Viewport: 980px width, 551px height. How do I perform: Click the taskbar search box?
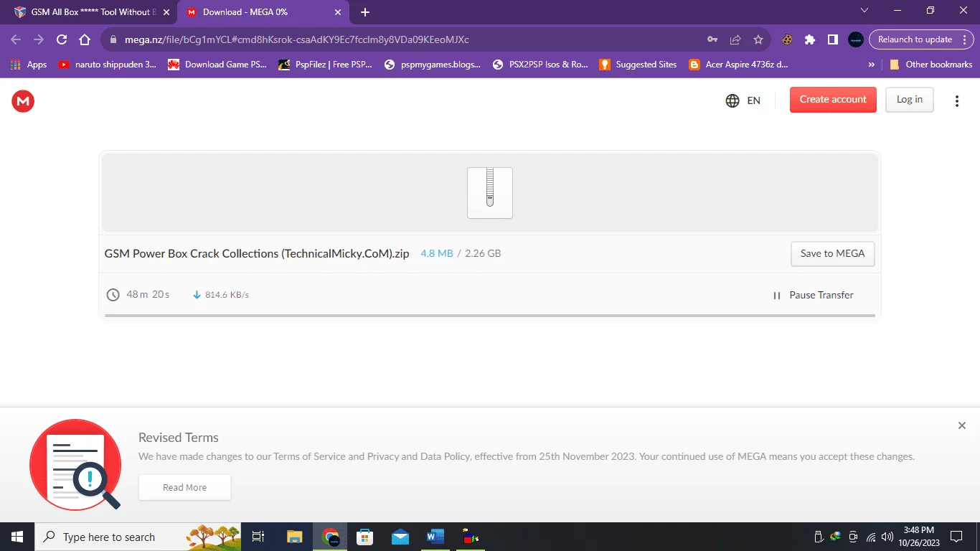click(139, 537)
